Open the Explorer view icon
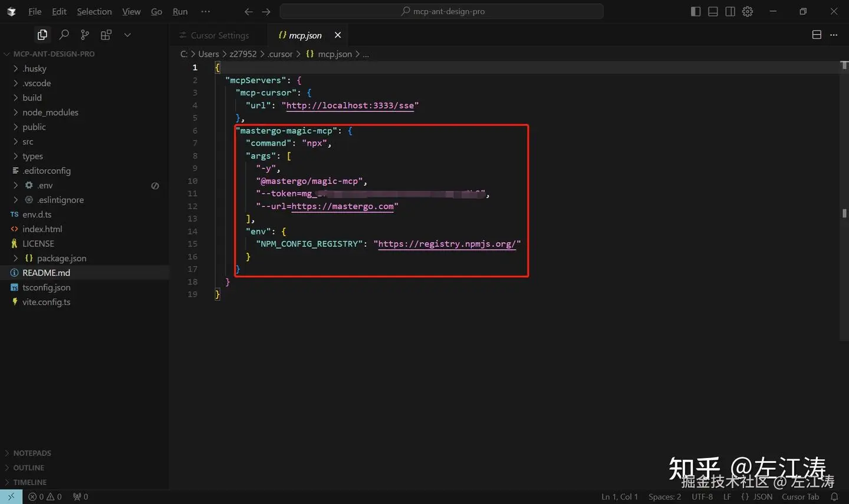 click(42, 35)
